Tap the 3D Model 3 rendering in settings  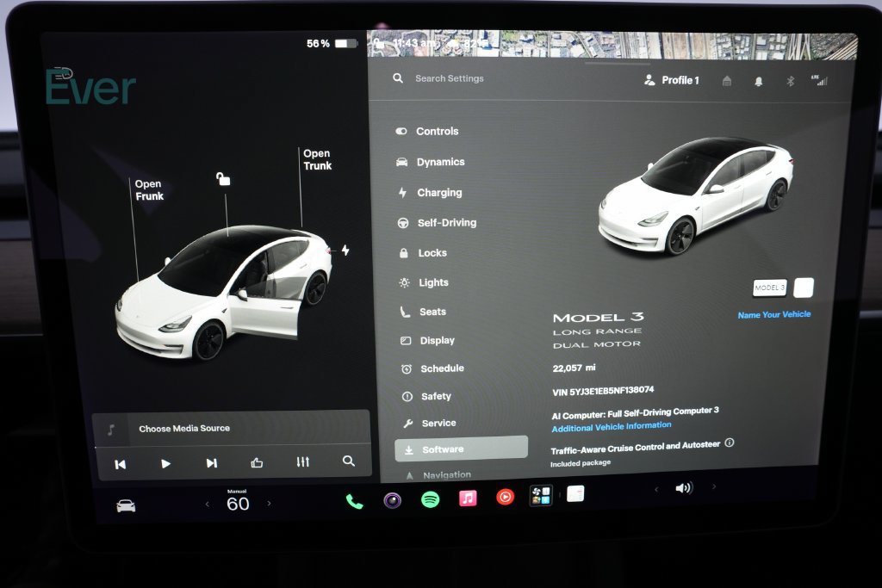pos(695,195)
